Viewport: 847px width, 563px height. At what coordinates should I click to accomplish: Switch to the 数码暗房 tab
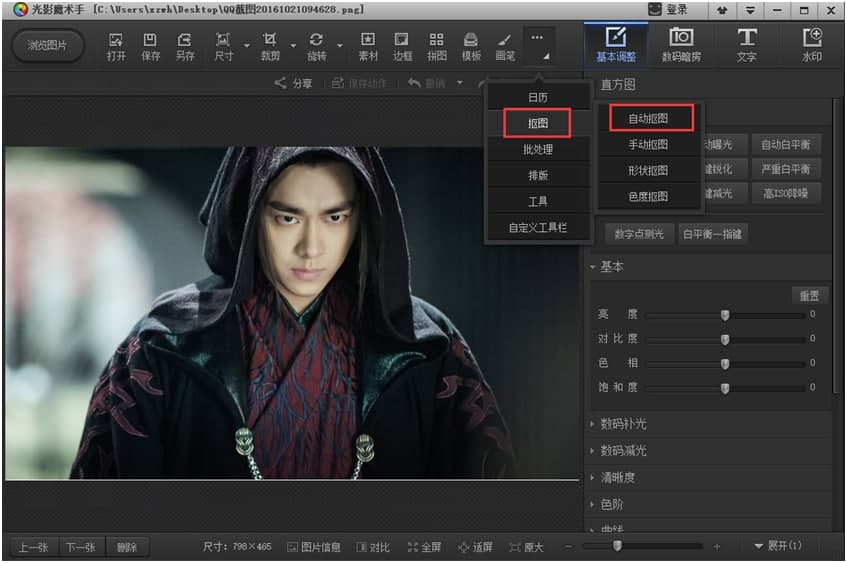click(x=681, y=45)
